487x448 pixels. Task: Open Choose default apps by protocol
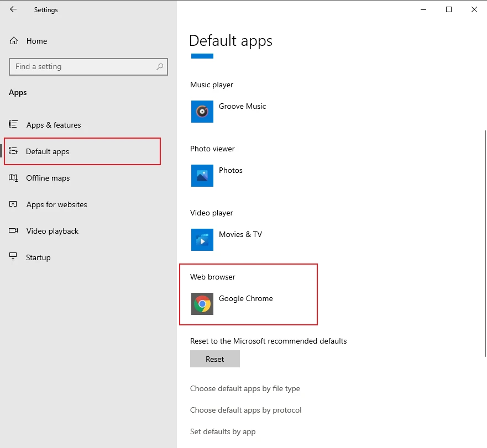(245, 410)
